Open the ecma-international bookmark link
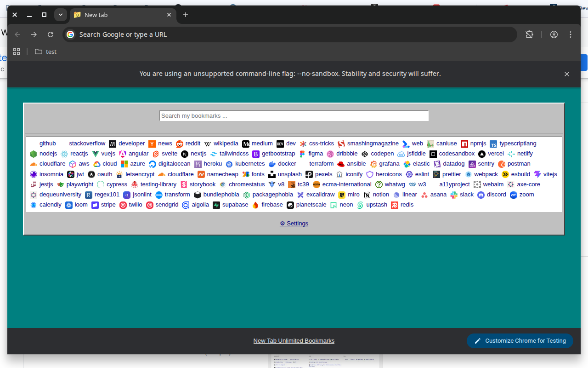Viewport: 588px width, 368px height. tap(347, 184)
